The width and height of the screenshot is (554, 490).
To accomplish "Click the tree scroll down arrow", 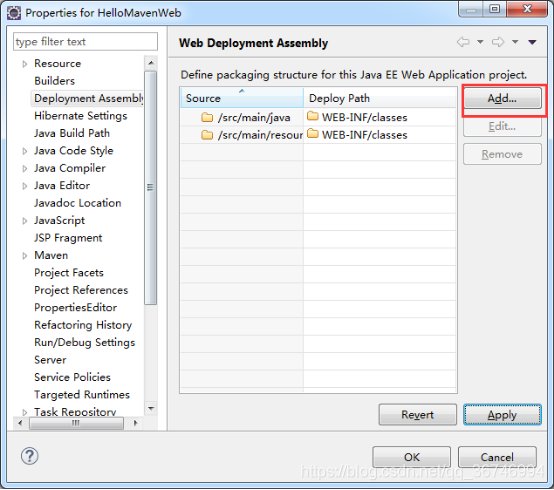I will tap(151, 409).
